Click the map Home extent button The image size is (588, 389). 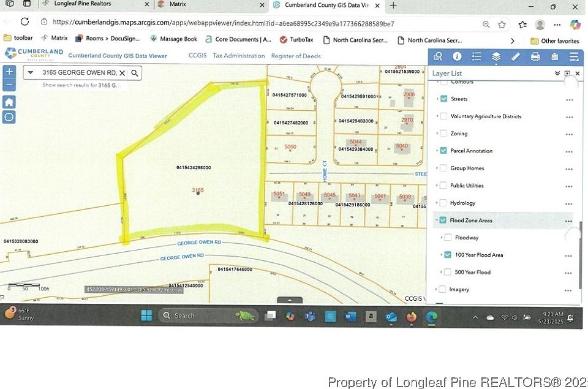pyautogui.click(x=9, y=102)
